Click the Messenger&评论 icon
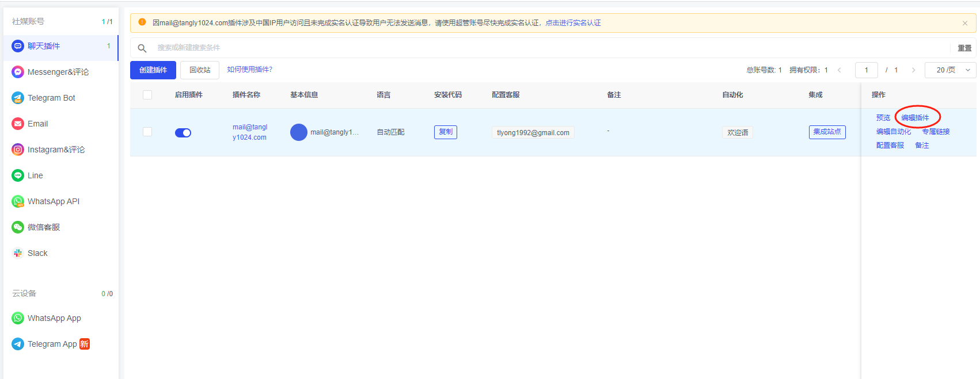 click(x=18, y=72)
